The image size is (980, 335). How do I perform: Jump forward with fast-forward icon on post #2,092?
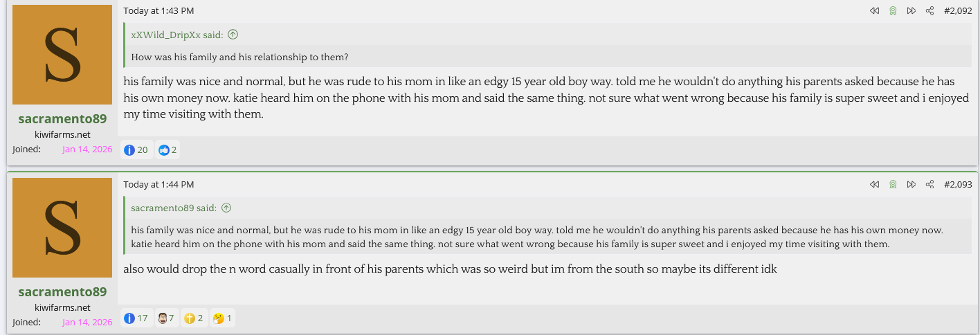point(911,11)
